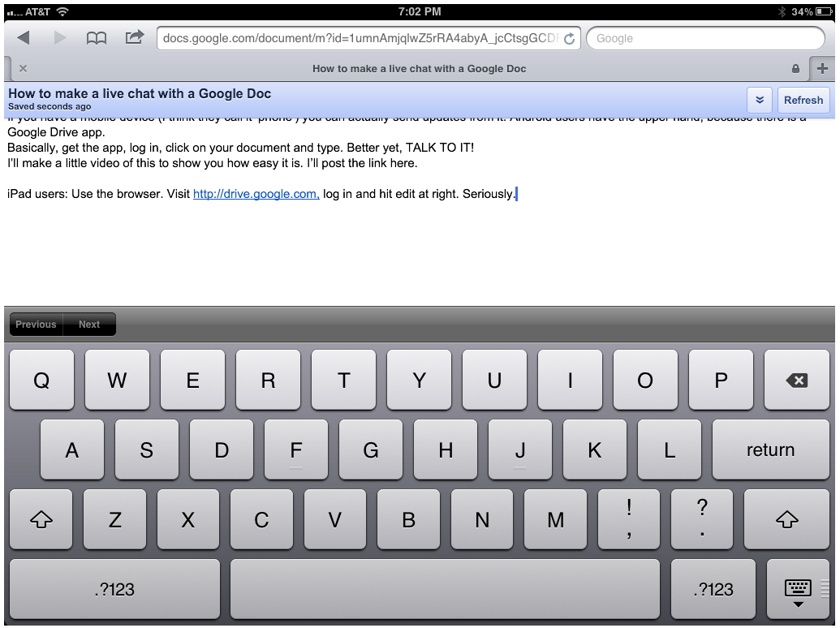Tap the 7:02 PM clock
Screen dimensions: 840x628
click(420, 11)
